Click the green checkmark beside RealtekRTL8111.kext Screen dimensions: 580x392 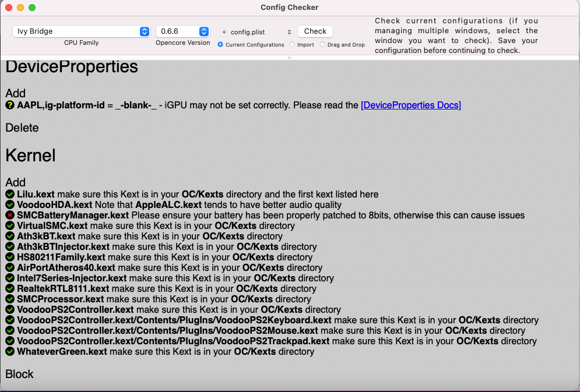pyautogui.click(x=10, y=288)
